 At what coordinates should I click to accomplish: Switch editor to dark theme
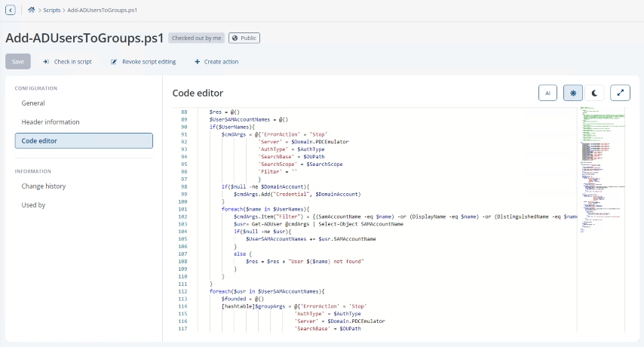click(594, 93)
